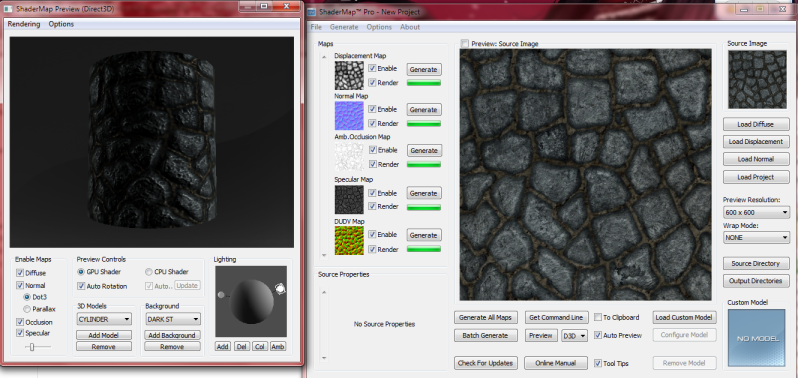The width and height of the screenshot is (798, 378).
Task: Check the Preview: Source Image checkbox
Action: click(x=464, y=44)
